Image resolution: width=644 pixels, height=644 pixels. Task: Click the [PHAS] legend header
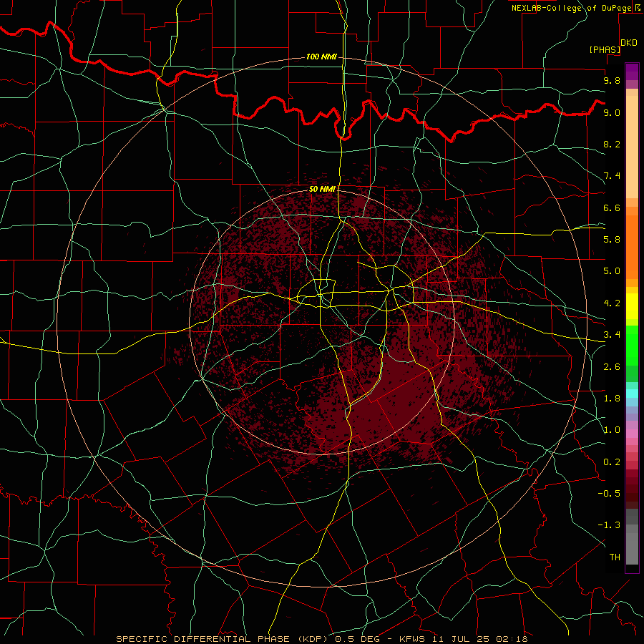605,49
